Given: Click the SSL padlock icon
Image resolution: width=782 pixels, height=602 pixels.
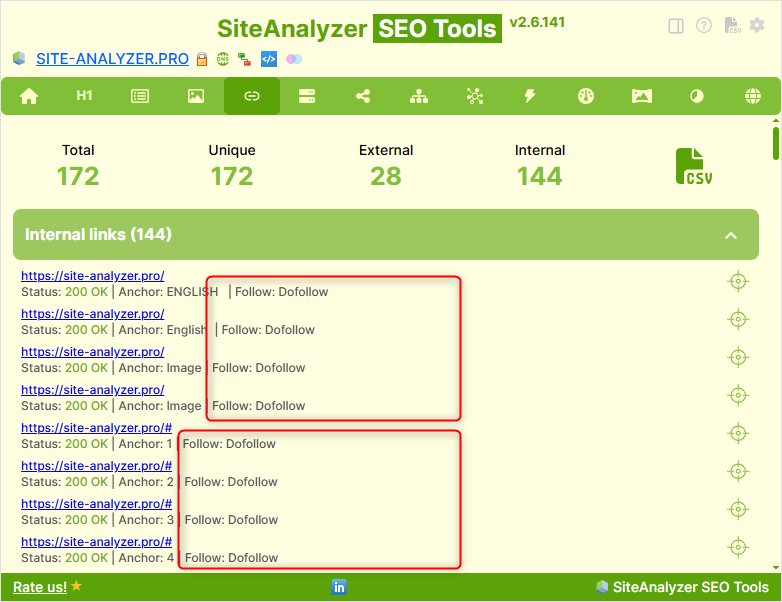Looking at the screenshot, I should pos(201,59).
